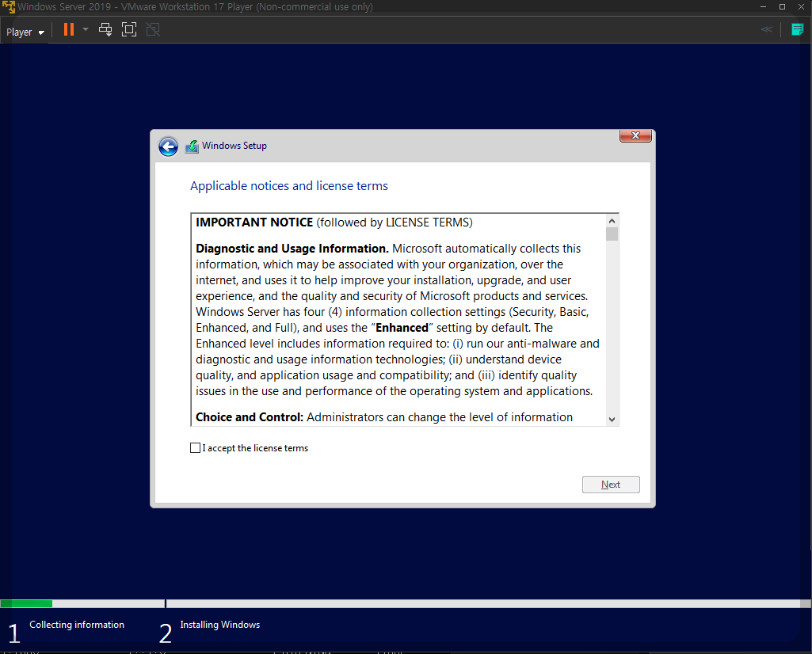Screen dimensions: 812x654
Task: Click 'Installing Windows' step label
Action: coord(220,625)
